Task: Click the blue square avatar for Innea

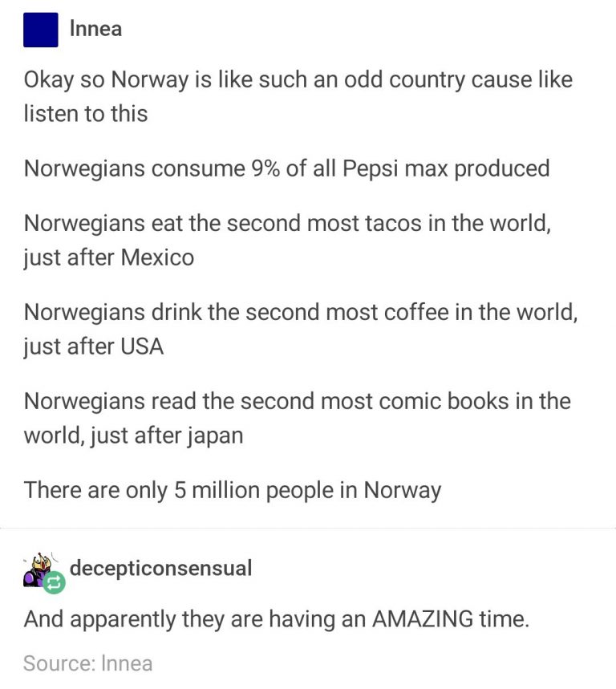Action: point(40,30)
